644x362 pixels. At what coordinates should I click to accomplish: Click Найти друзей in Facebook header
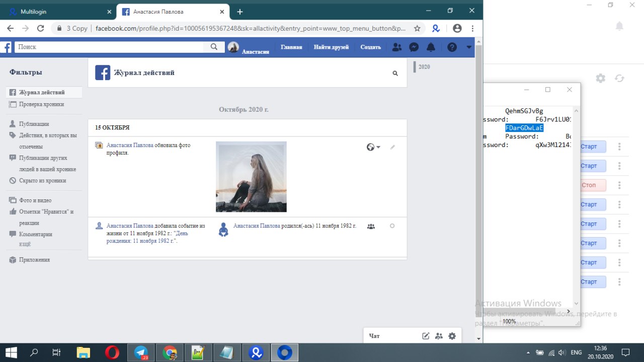pyautogui.click(x=331, y=47)
